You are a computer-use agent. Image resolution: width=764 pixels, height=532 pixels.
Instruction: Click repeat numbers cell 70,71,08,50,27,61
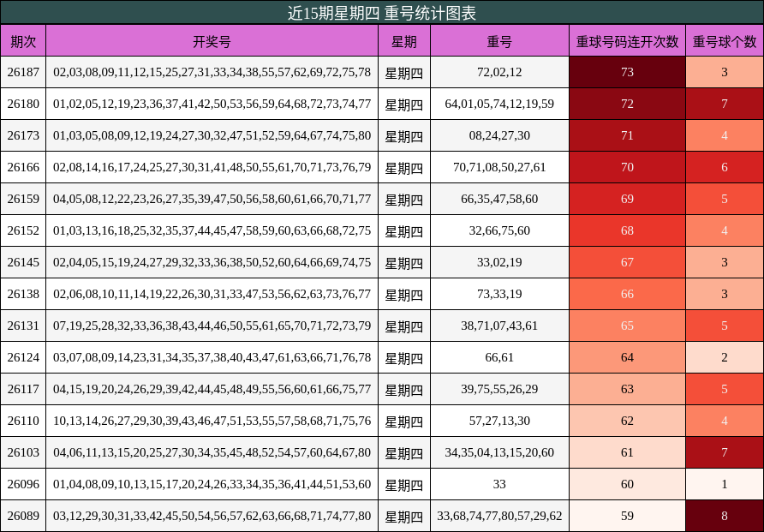click(x=499, y=167)
